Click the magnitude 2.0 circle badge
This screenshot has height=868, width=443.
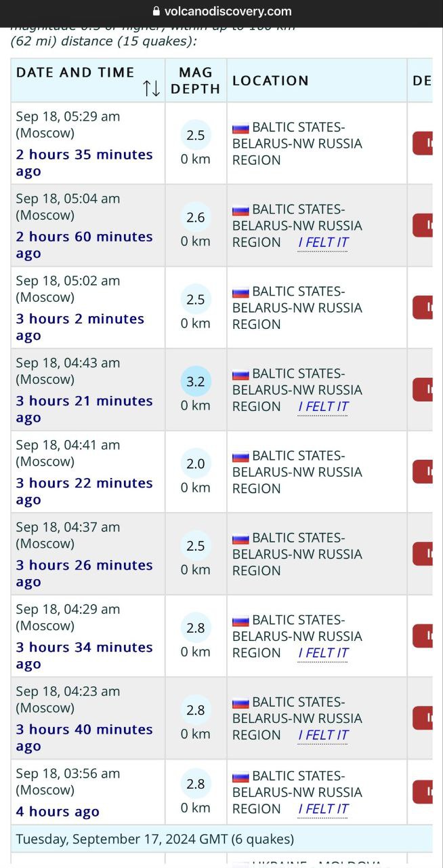196,464
